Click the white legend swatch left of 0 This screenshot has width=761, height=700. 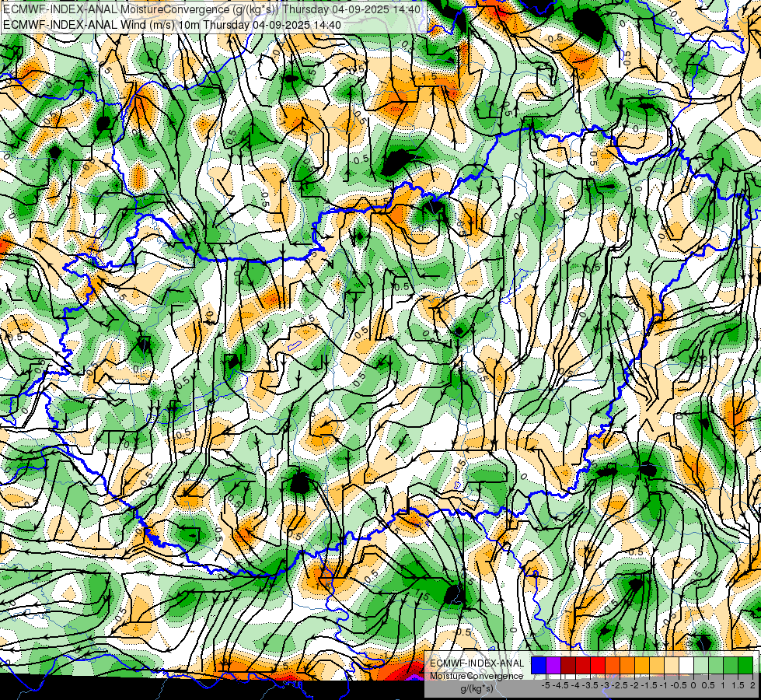pyautogui.click(x=686, y=665)
